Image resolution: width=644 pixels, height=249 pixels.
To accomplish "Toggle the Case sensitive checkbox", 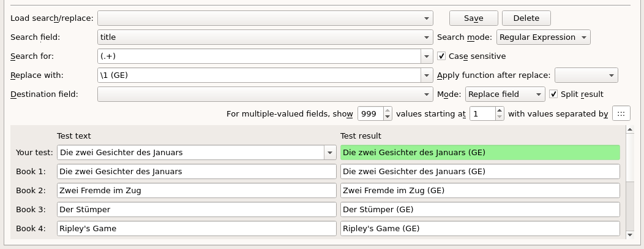I will point(442,56).
